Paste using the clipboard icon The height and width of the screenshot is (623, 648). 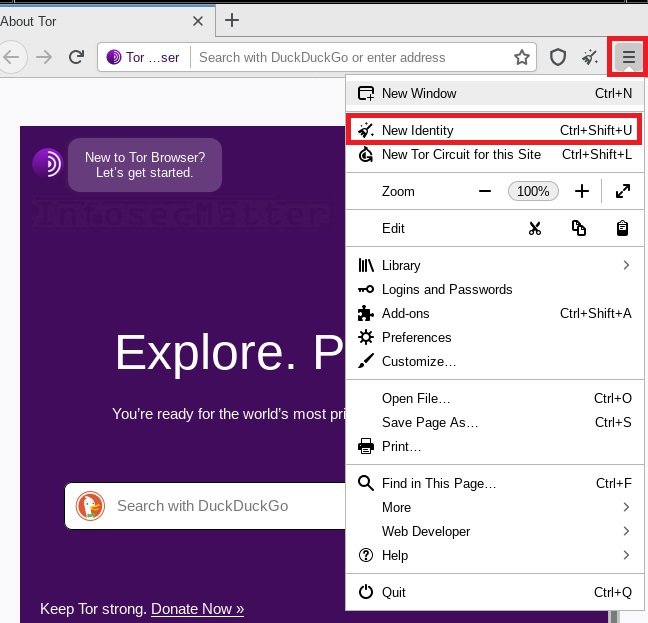click(x=622, y=228)
